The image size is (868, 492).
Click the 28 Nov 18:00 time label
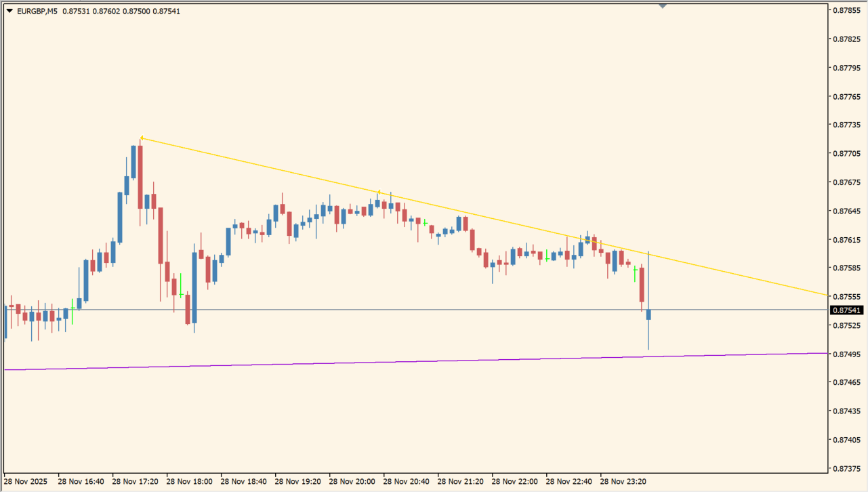(x=189, y=482)
